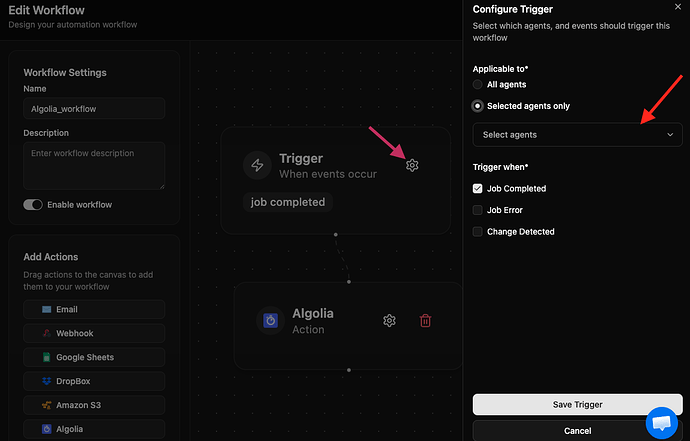Viewport: 690px width, 441px height.
Task: Click the 'Action' subtitle under Algolia
Action: tap(308, 329)
